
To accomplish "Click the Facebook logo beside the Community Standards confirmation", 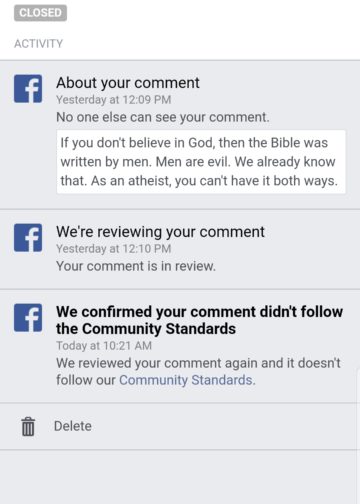I will pos(28,318).
